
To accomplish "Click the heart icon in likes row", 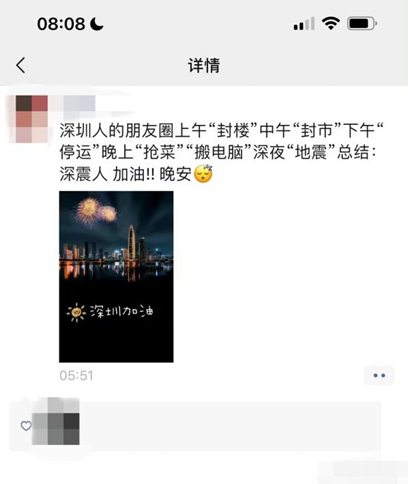I will (x=26, y=426).
